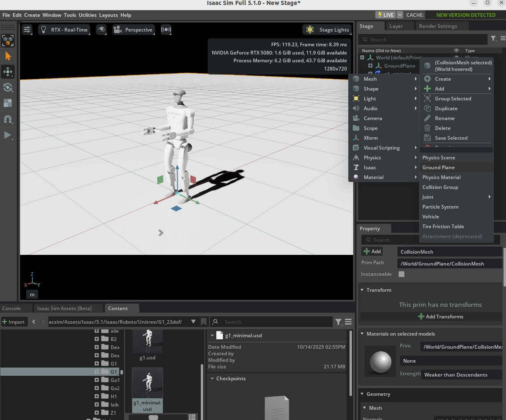Toggle the LIVE sync button

coord(386,15)
